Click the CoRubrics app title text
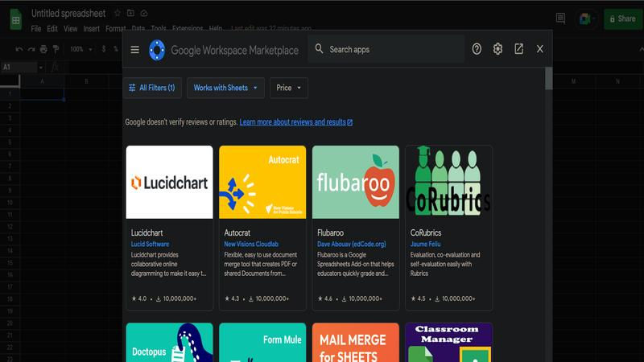The image size is (644, 362). 426,232
